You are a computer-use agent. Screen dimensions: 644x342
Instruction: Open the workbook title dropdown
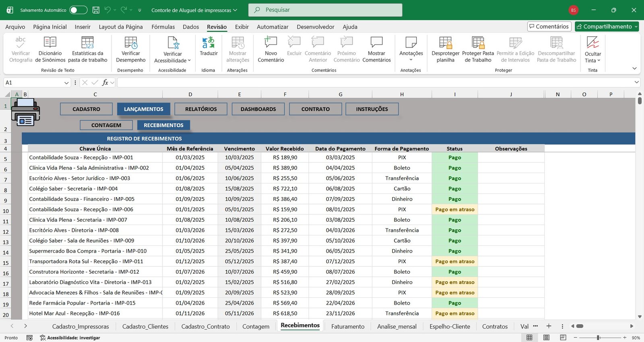pos(235,10)
